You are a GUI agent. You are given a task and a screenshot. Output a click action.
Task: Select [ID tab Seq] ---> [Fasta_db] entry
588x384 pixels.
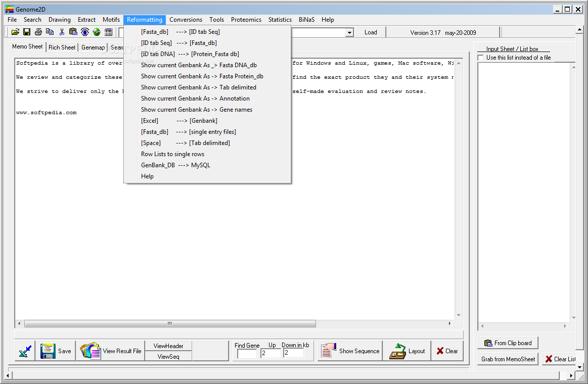tap(207, 43)
